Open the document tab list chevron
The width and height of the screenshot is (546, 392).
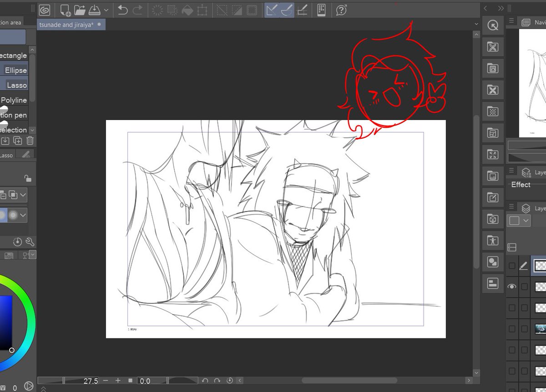pyautogui.click(x=476, y=23)
